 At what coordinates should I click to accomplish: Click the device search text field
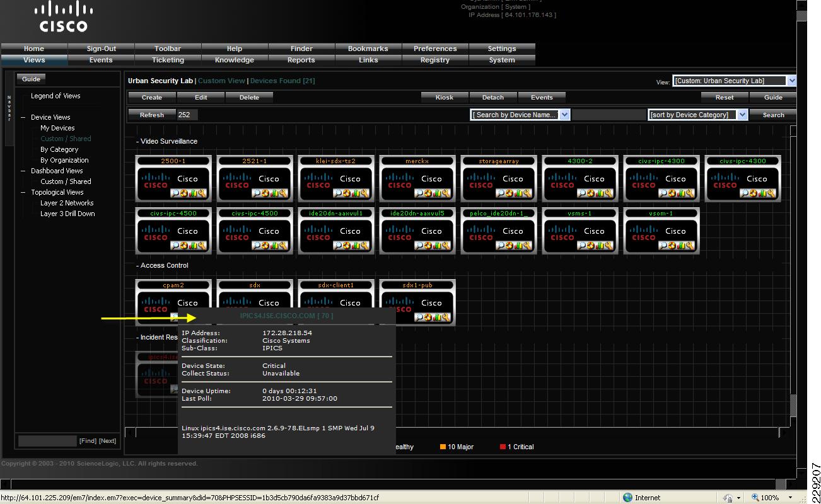click(x=608, y=115)
